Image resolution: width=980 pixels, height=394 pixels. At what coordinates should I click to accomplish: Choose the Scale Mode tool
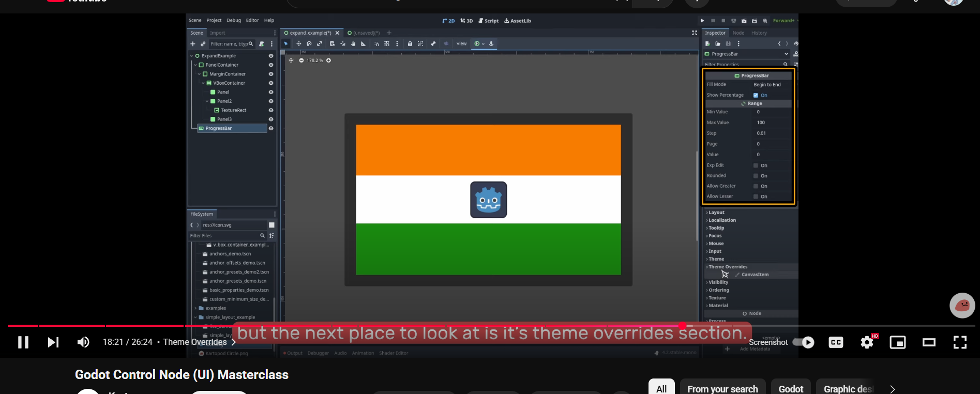pyautogui.click(x=319, y=44)
